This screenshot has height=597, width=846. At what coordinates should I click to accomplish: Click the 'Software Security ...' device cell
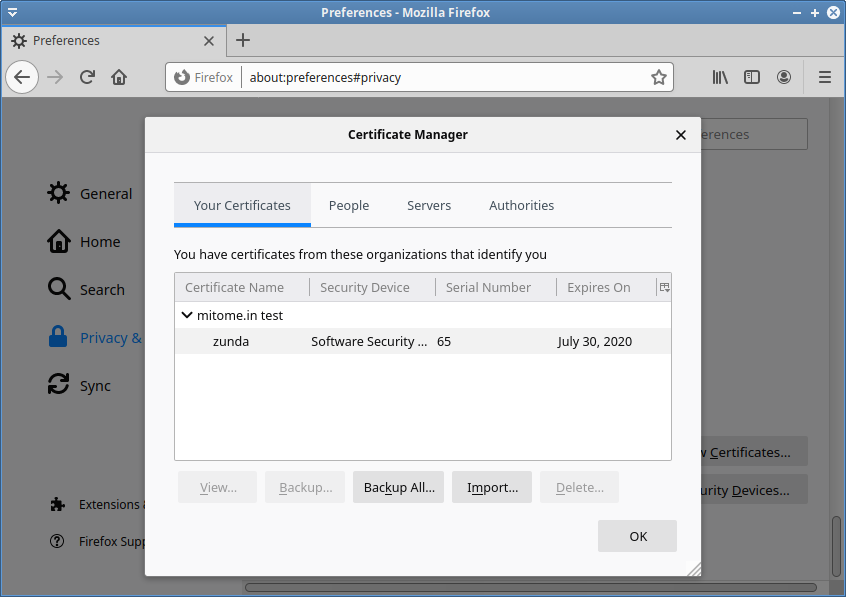tap(369, 341)
